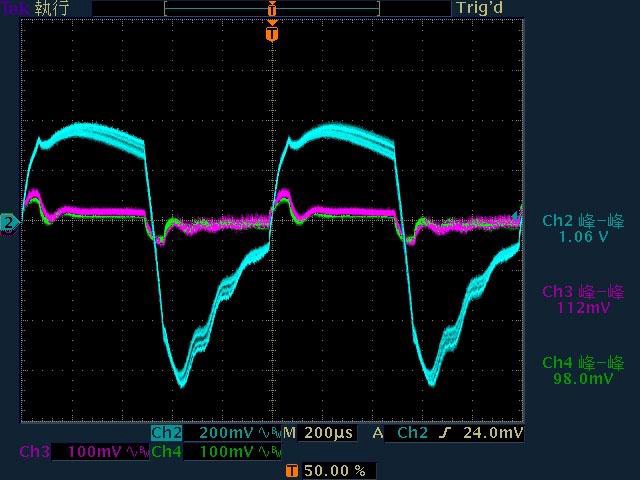Select the Ch4 channel label
640x480 pixels.
coord(166,453)
